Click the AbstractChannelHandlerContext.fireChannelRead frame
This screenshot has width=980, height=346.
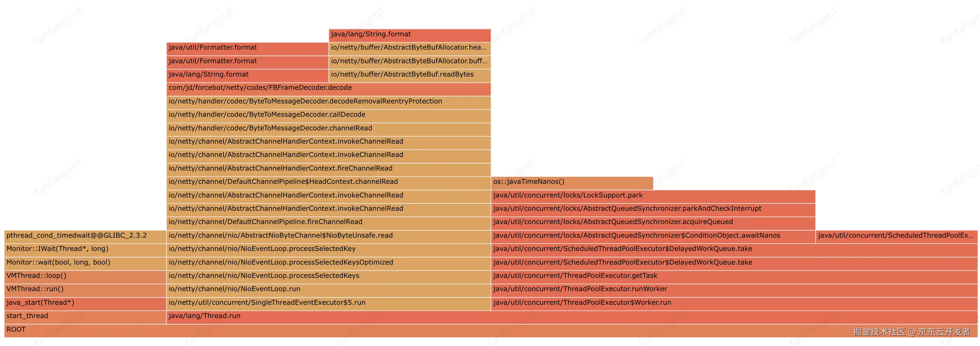pos(329,170)
